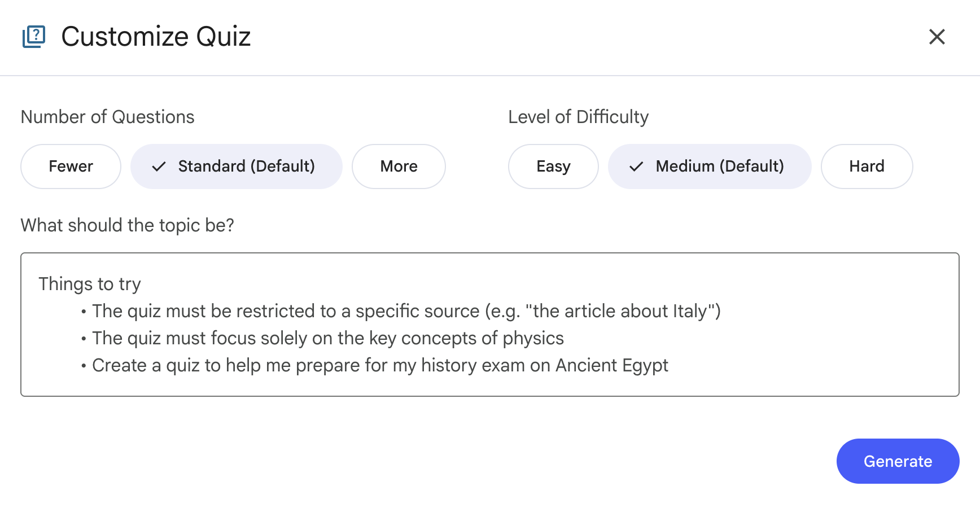
Task: Click the 'Things to try' heading text
Action: [x=89, y=284]
